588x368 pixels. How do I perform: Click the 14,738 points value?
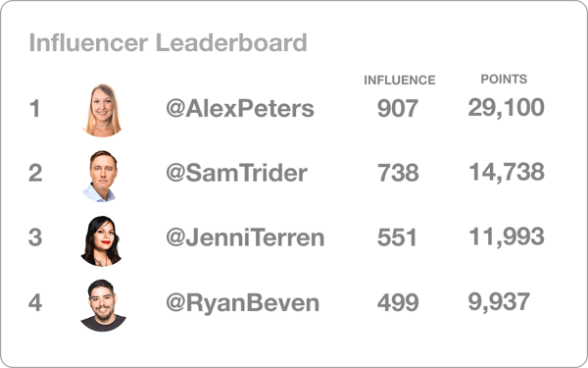tap(507, 172)
